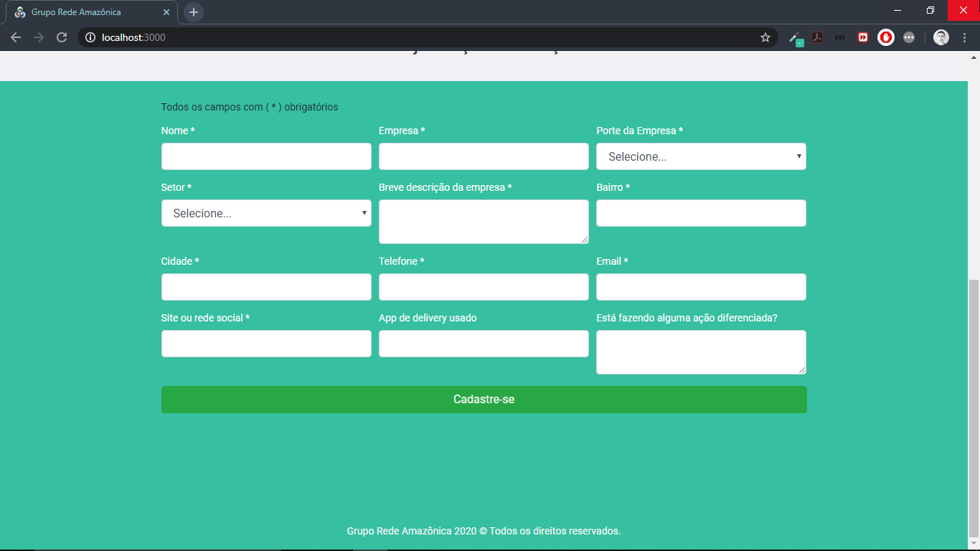Close the Grupo Rede Amazônica tab
980x551 pixels.
click(166, 12)
